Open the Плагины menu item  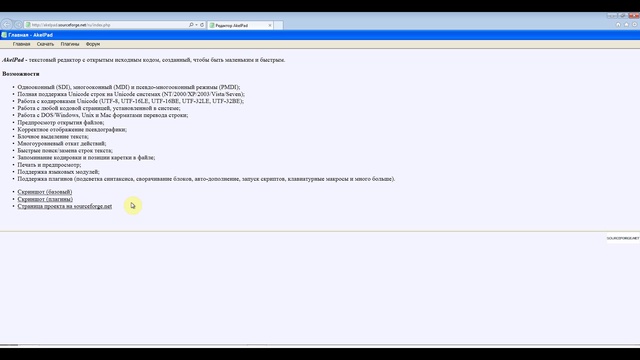(x=70, y=44)
